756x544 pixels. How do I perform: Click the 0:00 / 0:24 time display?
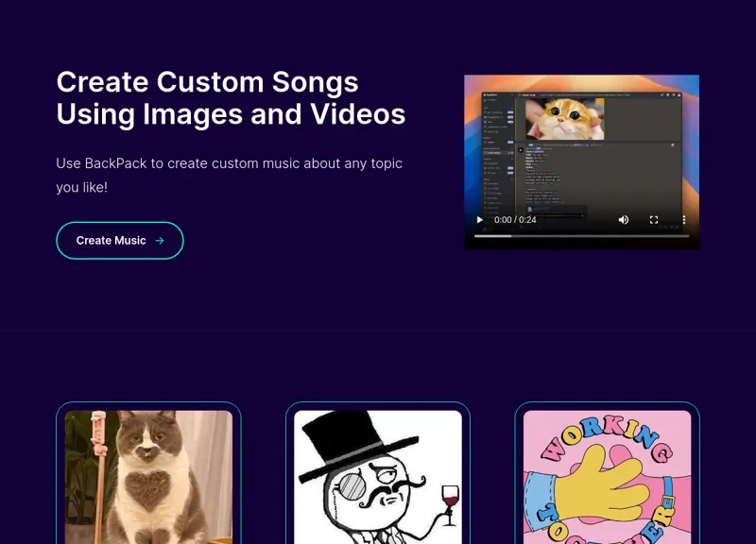point(515,220)
